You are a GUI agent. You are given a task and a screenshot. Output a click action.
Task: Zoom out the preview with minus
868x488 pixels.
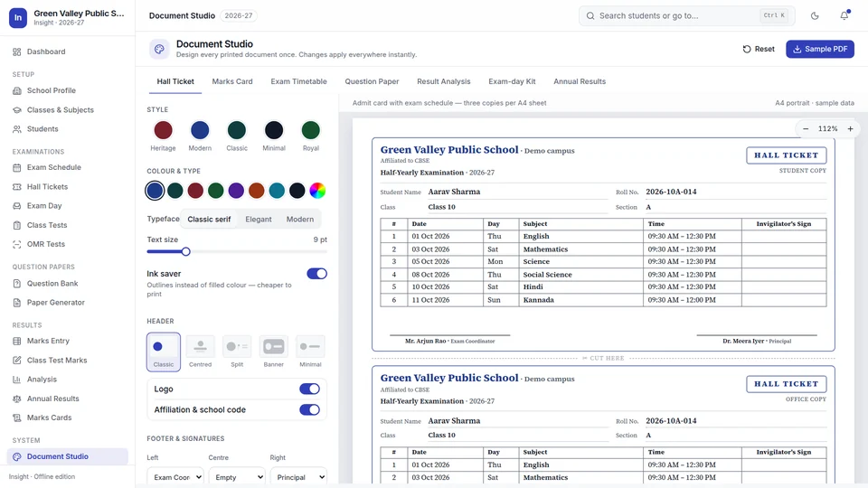coord(806,128)
